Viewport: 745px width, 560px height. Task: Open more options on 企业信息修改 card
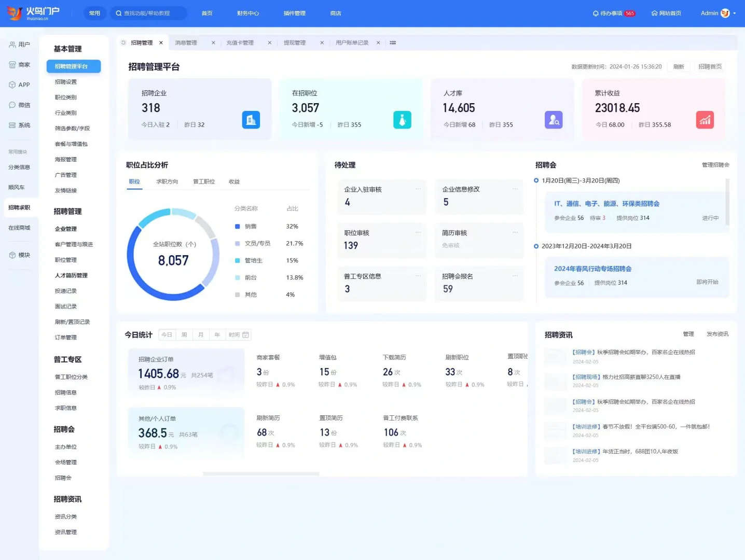515,189
